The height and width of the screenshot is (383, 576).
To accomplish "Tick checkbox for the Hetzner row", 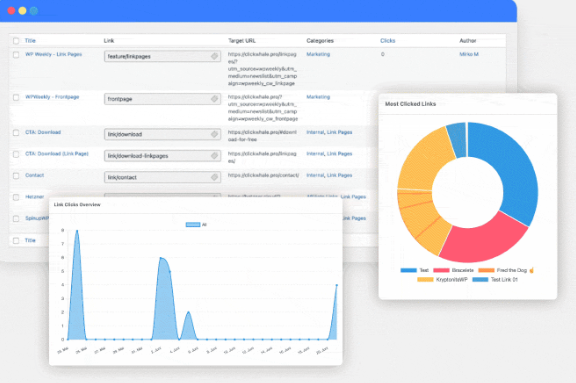I will click(x=16, y=197).
